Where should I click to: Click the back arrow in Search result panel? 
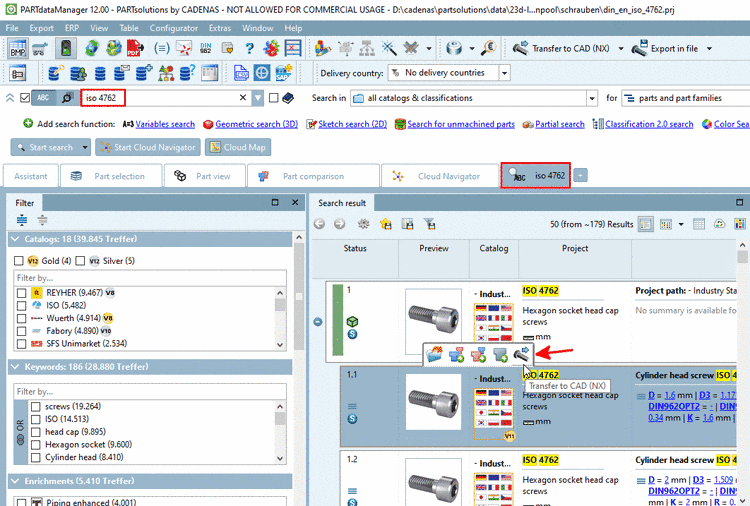(x=320, y=224)
